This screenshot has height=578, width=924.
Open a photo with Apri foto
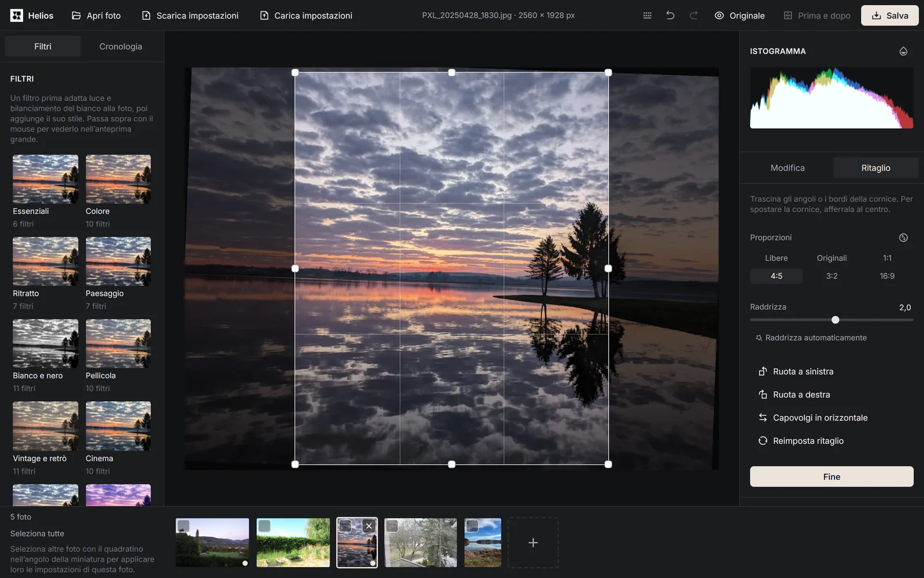coord(96,16)
